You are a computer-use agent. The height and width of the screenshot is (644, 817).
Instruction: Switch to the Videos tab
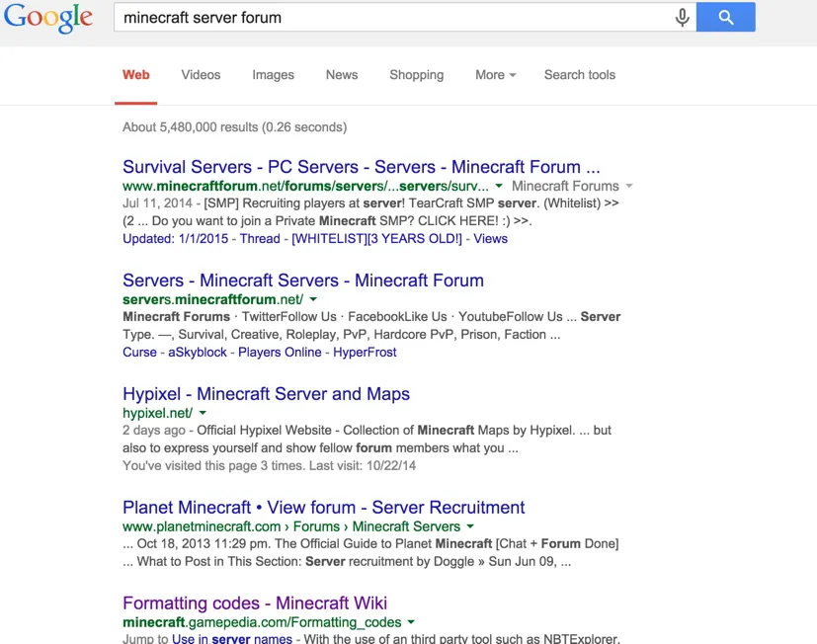click(201, 75)
